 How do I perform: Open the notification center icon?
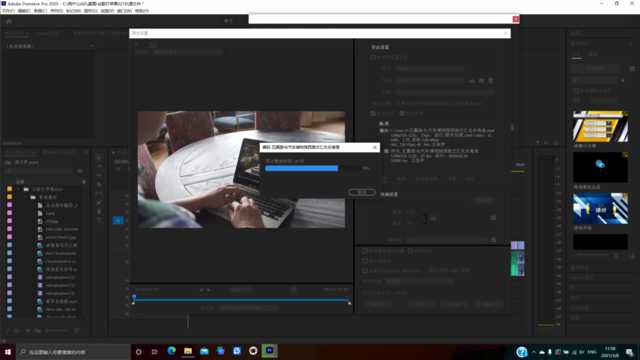[629, 352]
